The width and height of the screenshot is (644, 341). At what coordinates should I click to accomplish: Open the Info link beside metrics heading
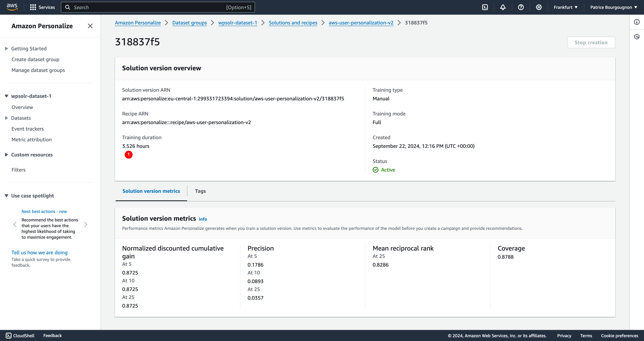pos(203,219)
